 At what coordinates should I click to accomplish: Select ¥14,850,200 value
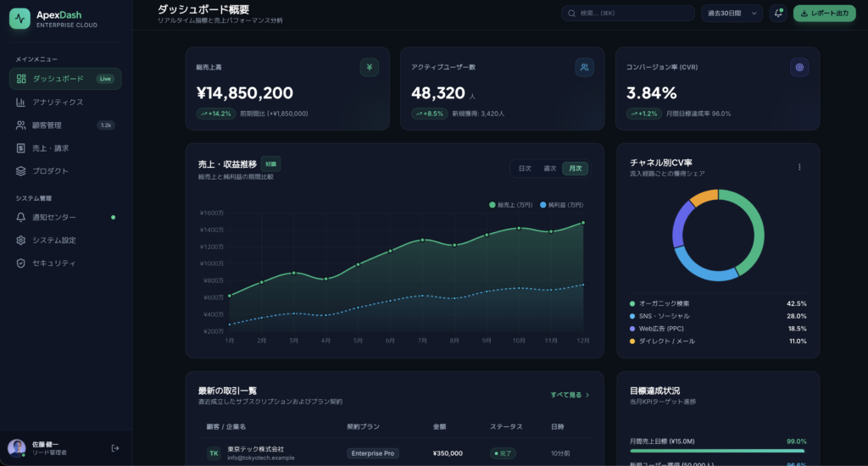[245, 93]
